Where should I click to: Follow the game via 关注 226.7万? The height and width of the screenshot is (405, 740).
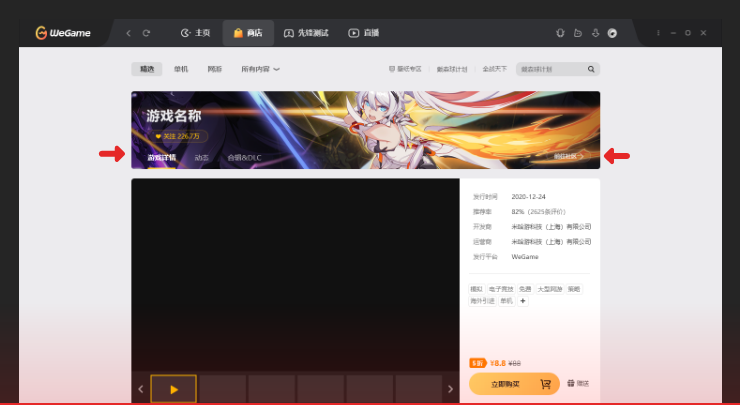(177, 136)
